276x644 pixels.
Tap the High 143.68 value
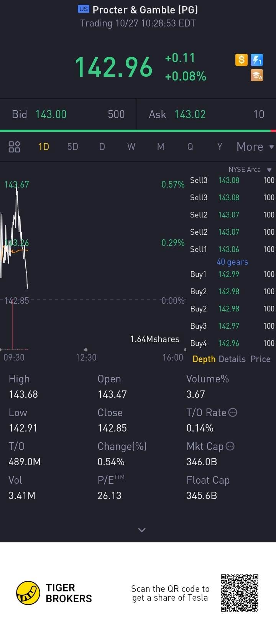(x=23, y=394)
